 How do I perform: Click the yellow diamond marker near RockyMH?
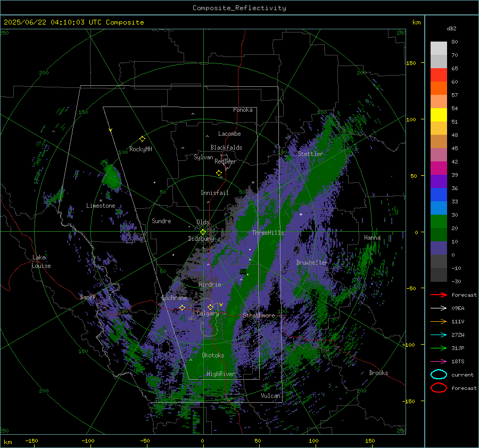coord(142,139)
